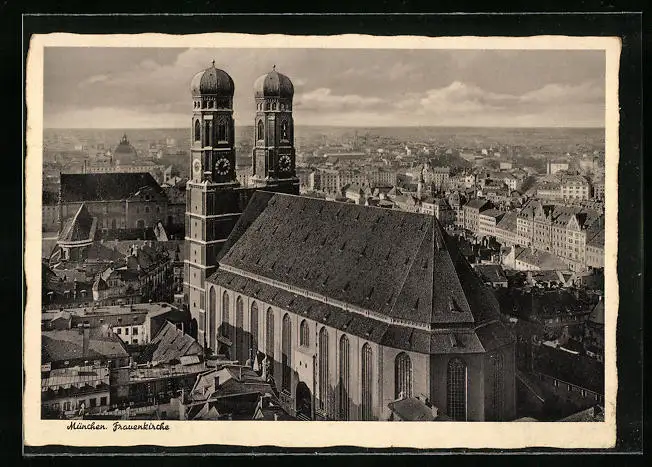Click the belfry openings on the right tower
The width and height of the screenshot is (652, 467).
point(273,130)
